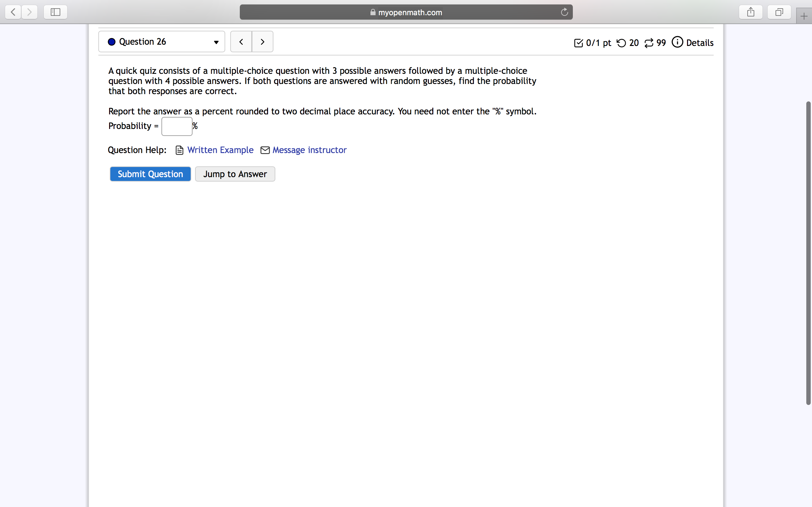Click the document icon beside Written Example
812x507 pixels.
click(179, 150)
